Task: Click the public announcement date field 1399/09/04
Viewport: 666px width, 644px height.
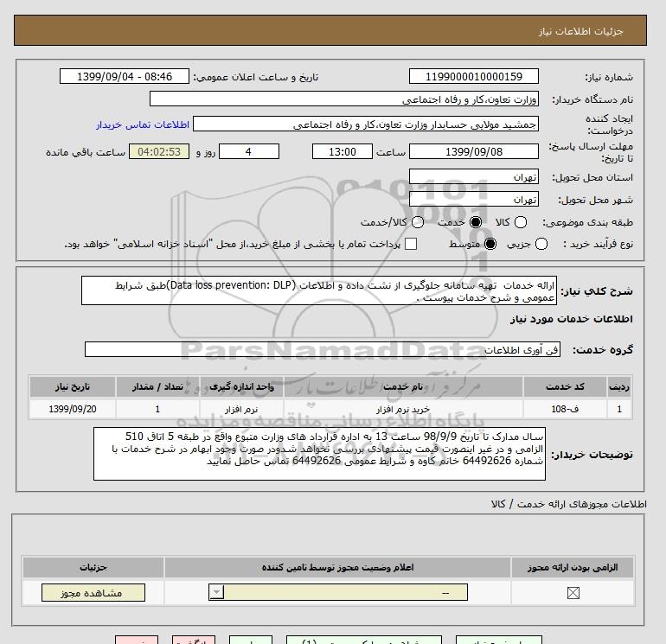Action: click(x=125, y=77)
